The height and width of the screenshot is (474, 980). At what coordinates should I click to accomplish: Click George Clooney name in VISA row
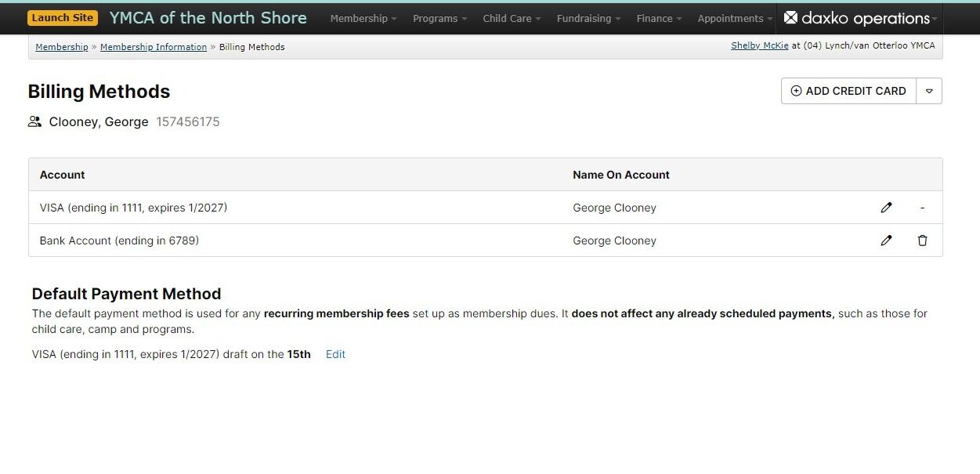point(614,208)
